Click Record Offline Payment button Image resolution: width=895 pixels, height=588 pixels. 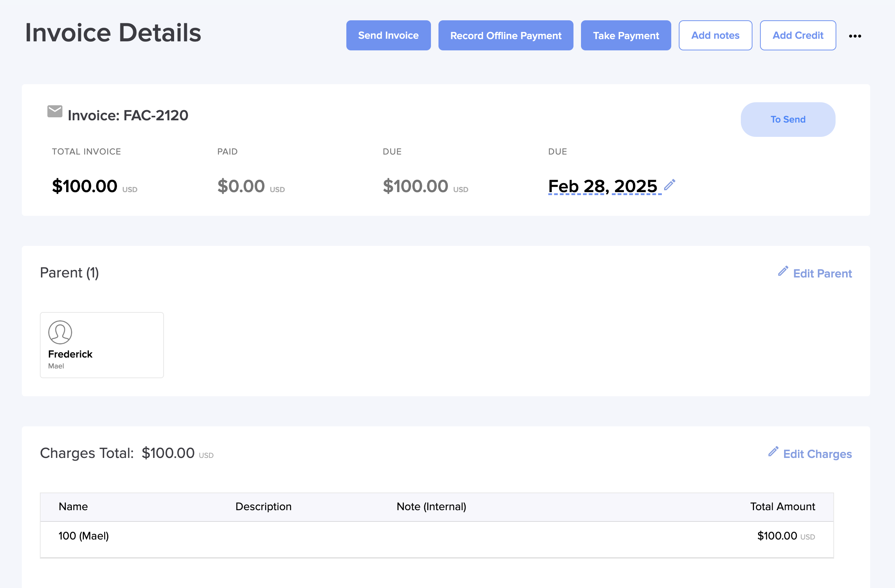point(505,35)
